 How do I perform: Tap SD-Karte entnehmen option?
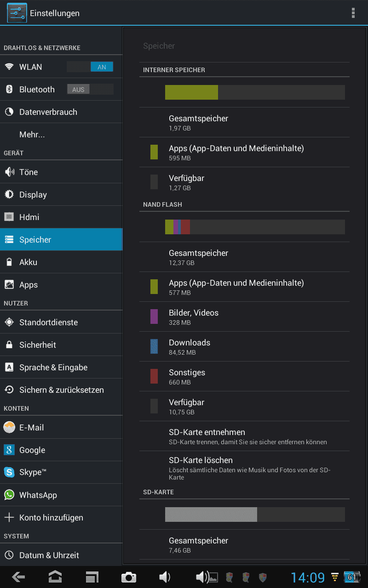pyautogui.click(x=244, y=436)
